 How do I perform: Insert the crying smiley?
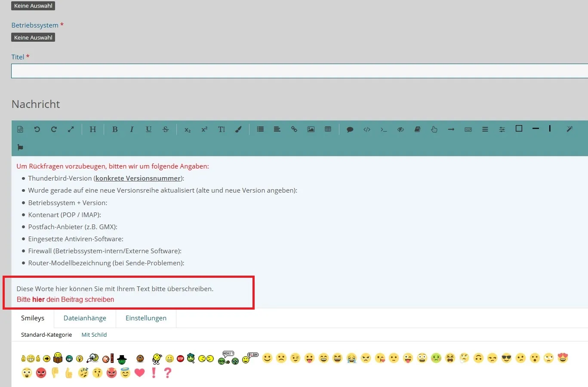click(351, 358)
